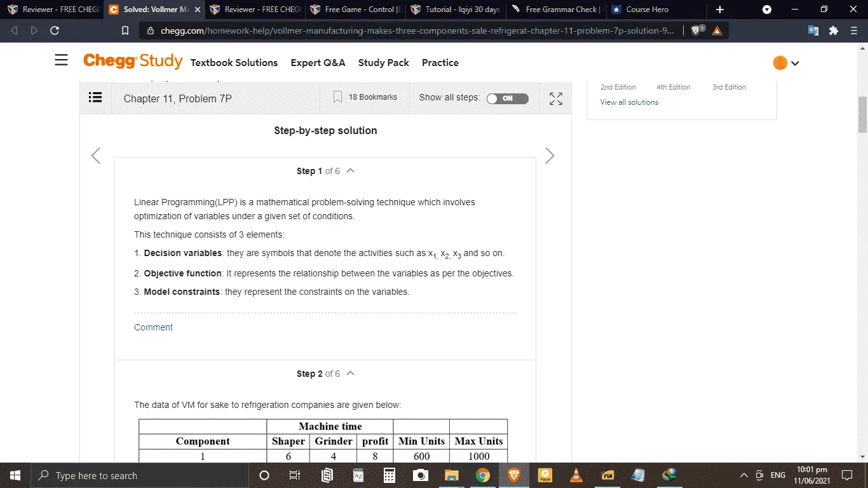Collapse Step 2 of 6 chevron
Viewport: 868px width, 488px height.
350,374
